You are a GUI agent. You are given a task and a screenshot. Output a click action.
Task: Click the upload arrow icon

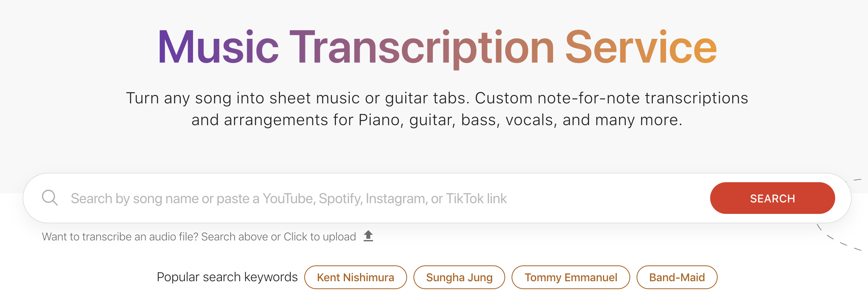click(x=368, y=236)
